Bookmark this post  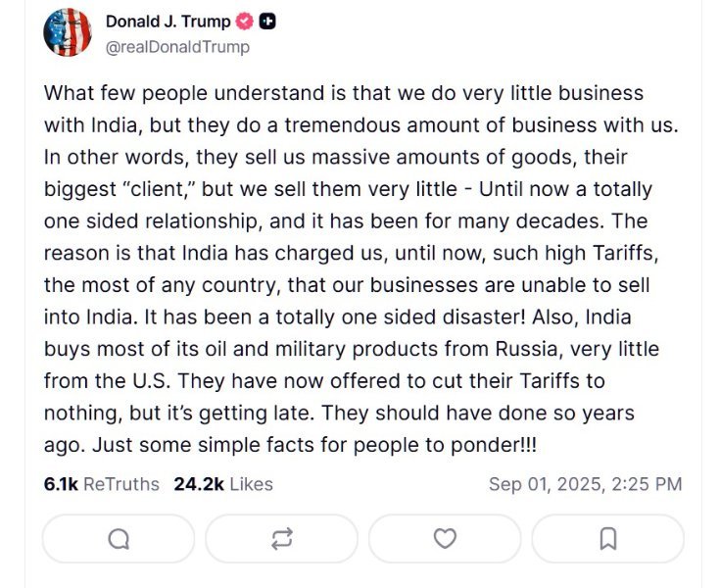coord(607,538)
